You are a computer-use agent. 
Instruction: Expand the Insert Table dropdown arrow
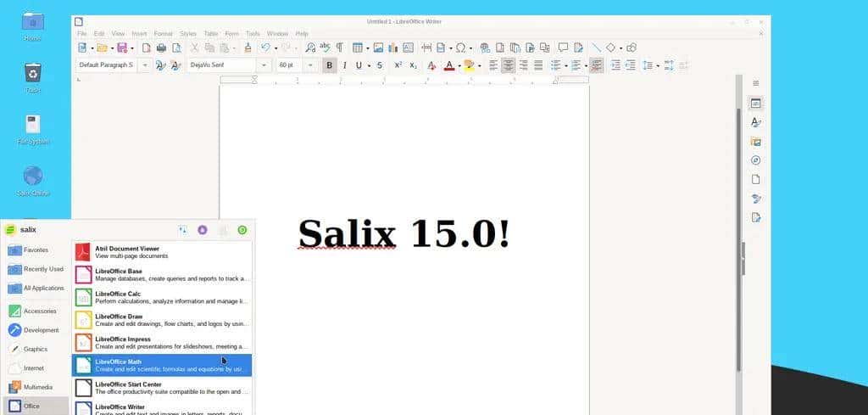click(x=367, y=48)
